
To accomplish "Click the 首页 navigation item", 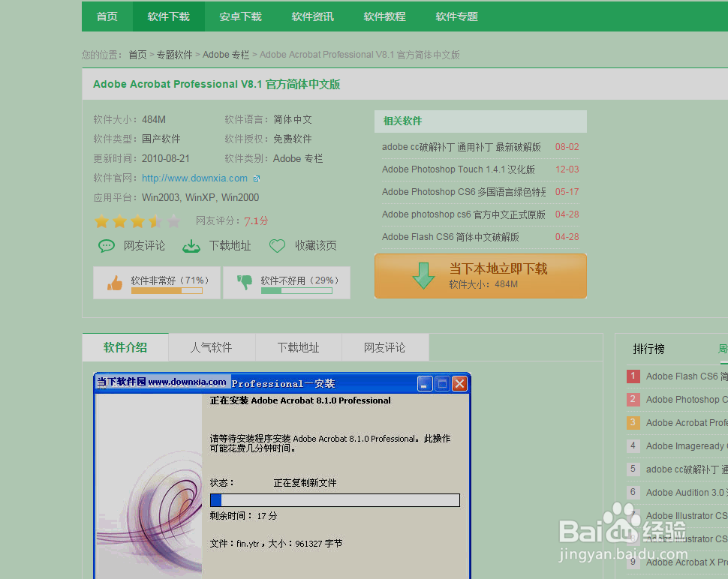I will click(107, 16).
